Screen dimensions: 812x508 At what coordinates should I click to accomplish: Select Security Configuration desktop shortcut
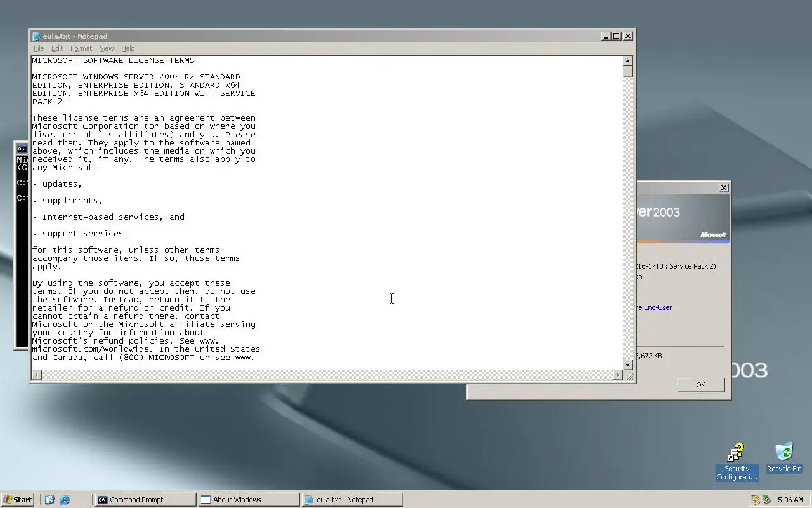point(737,462)
